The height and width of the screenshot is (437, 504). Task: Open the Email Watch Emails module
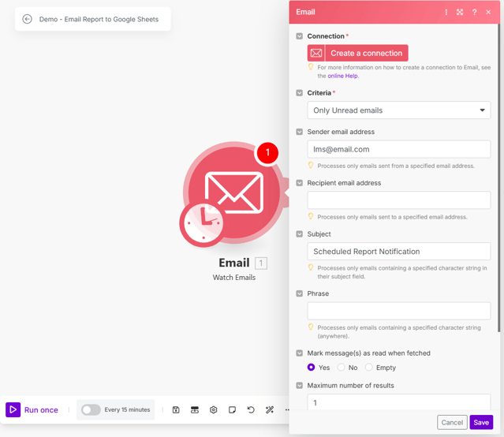(x=234, y=192)
